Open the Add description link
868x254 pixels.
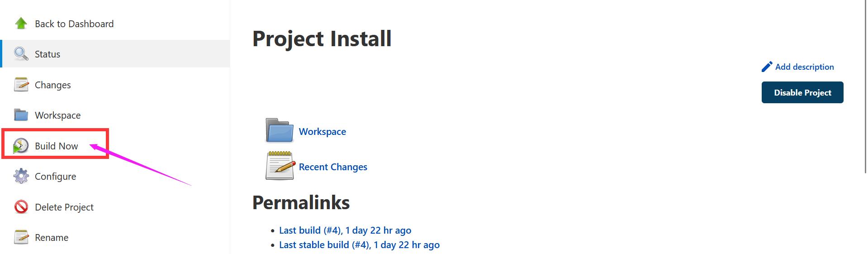pyautogui.click(x=804, y=67)
